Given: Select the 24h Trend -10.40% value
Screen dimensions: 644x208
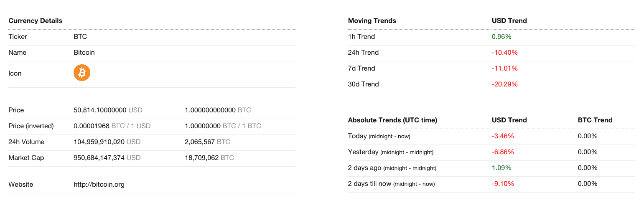Looking at the screenshot, I should (505, 53).
